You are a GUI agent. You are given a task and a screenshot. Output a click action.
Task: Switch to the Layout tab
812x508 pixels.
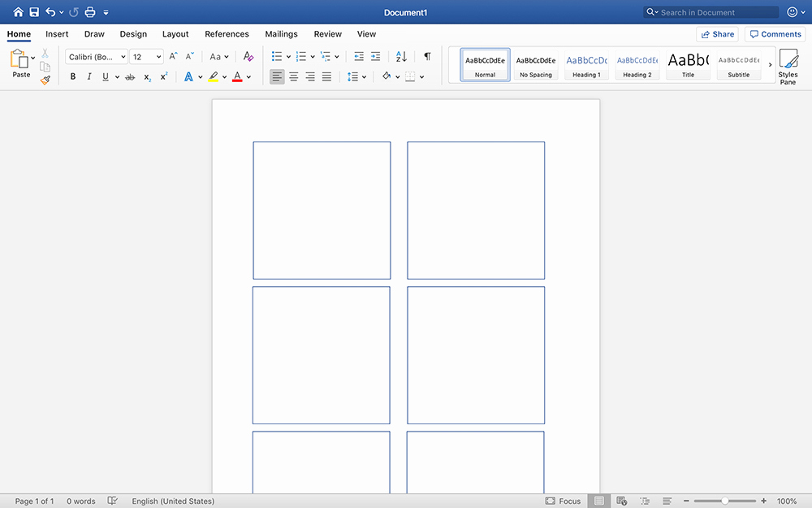[175, 33]
